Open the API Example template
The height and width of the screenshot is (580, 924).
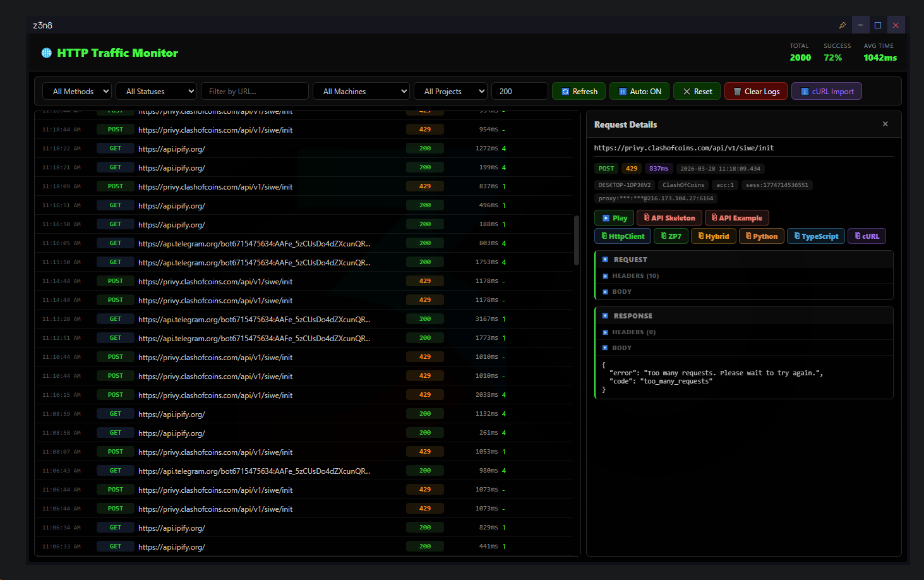pos(736,218)
